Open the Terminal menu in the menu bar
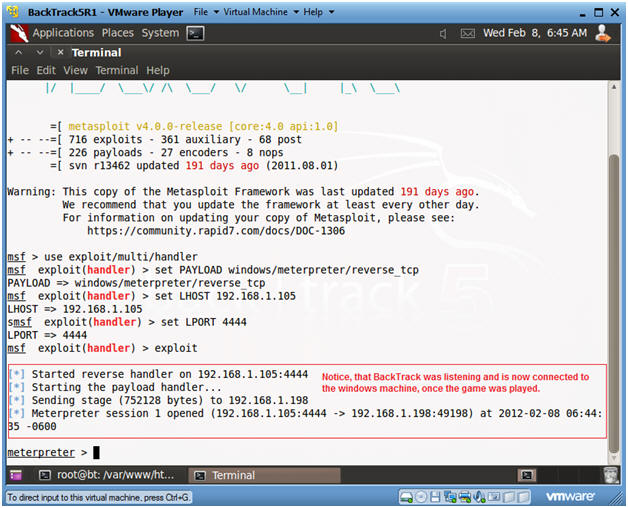 [x=117, y=71]
